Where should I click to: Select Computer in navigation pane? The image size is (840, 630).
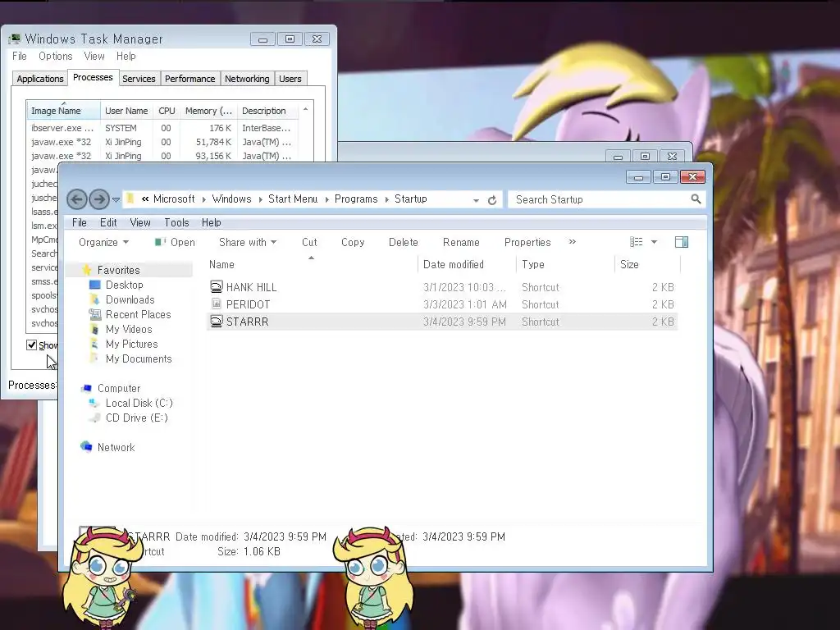coord(118,388)
